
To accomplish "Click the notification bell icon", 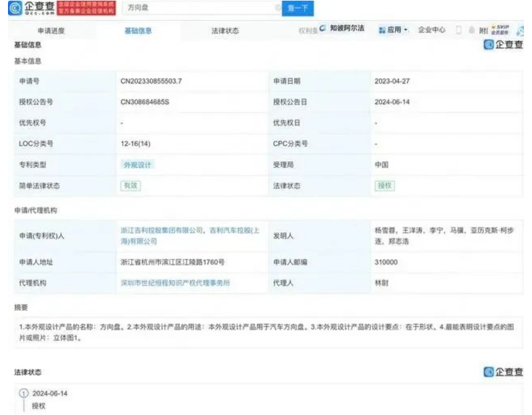I will (x=472, y=30).
